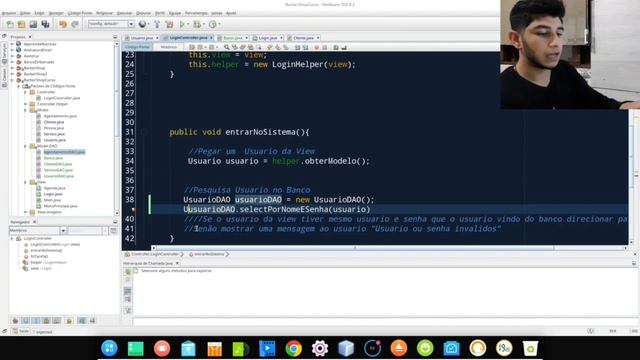Click the Redo arrow icon
This screenshot has height=360, width=640.
pos(75,24)
